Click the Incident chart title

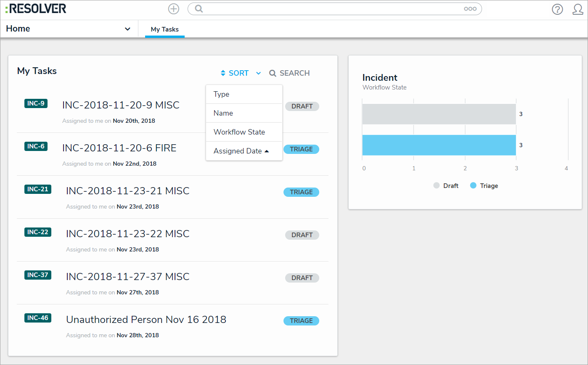pos(380,77)
